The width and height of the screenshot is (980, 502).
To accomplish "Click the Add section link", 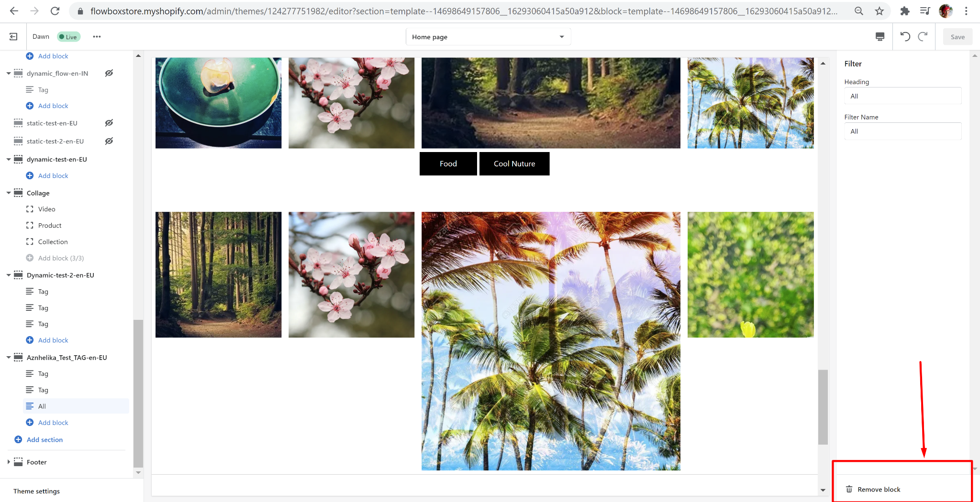I will pos(45,439).
